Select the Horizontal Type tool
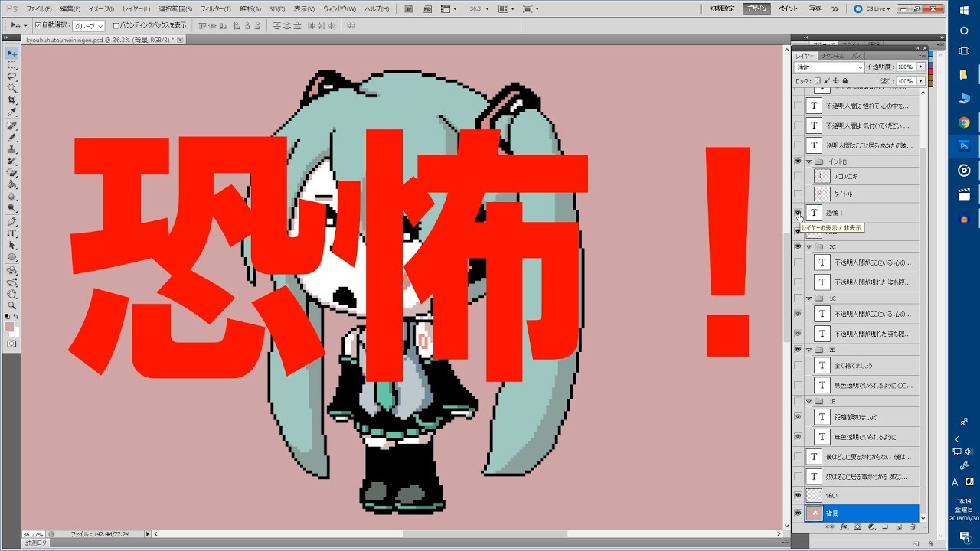 coord(12,233)
